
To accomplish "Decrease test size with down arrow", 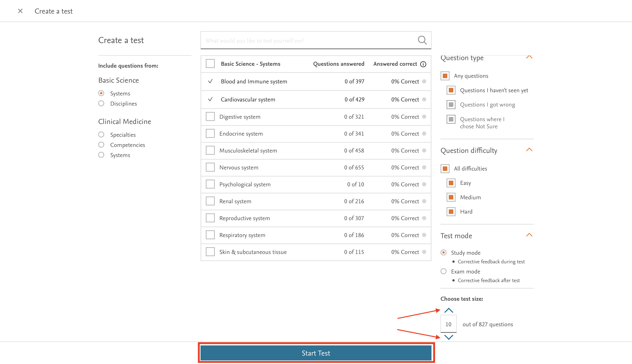I will click(x=449, y=337).
